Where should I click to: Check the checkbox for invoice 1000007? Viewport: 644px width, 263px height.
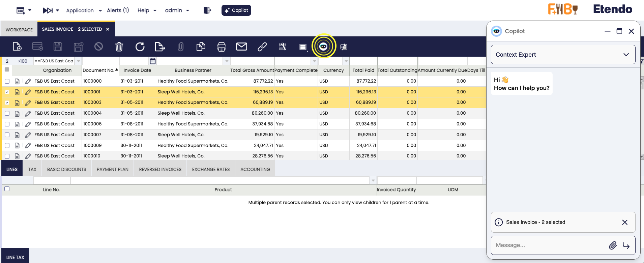point(7,135)
